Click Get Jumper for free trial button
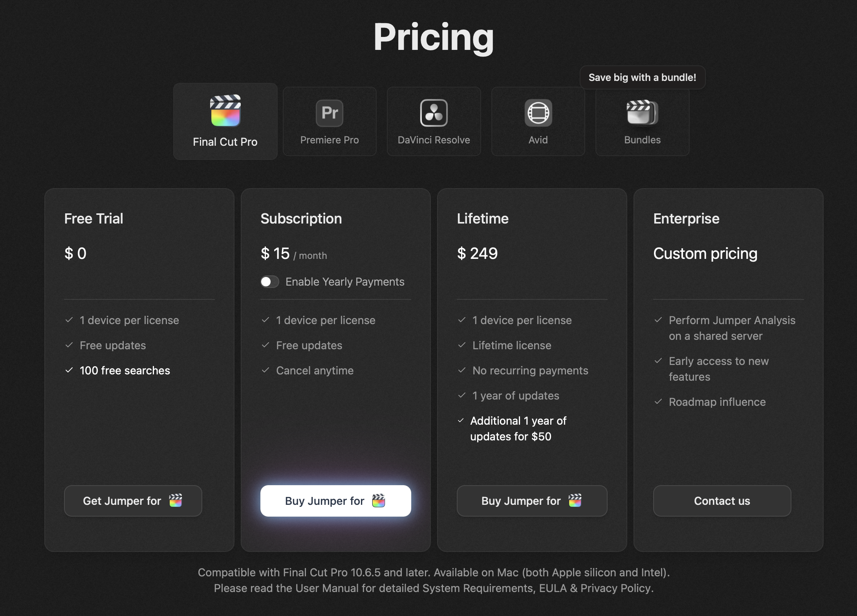 click(133, 501)
